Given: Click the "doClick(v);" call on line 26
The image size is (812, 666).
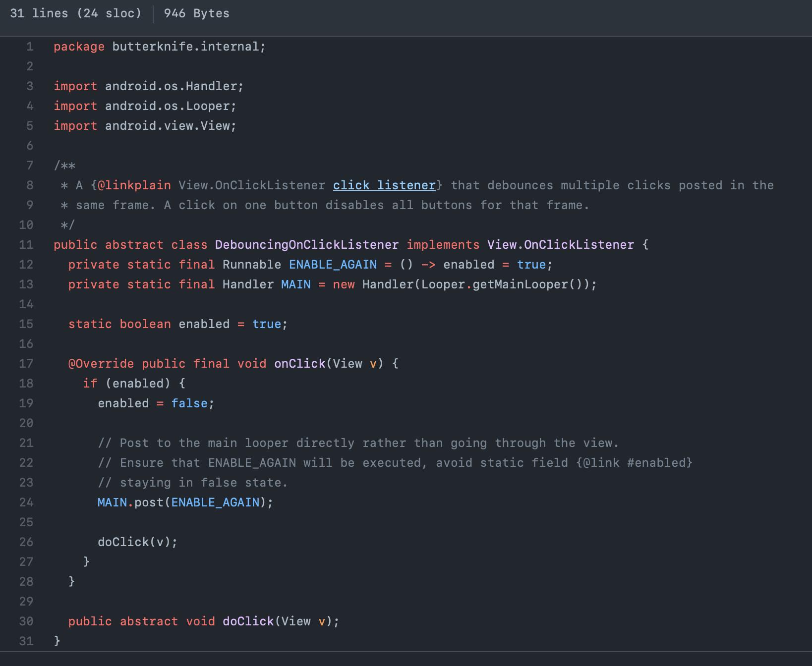Looking at the screenshot, I should tap(138, 542).
